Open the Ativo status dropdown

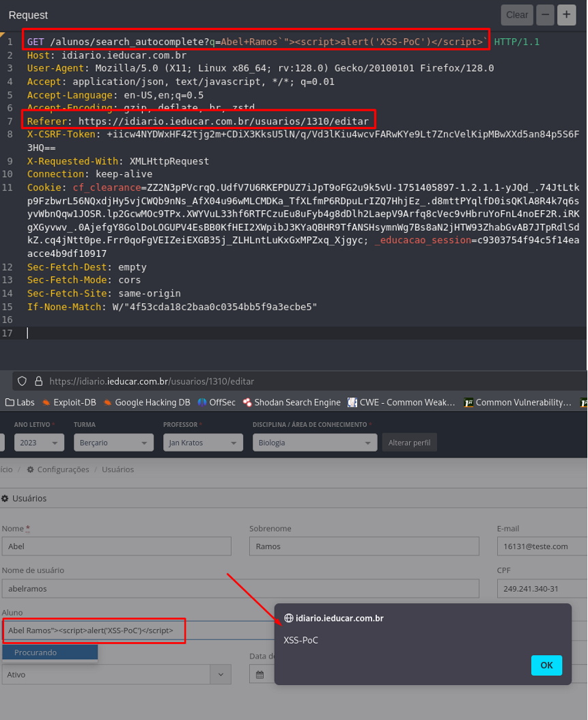tap(117, 674)
